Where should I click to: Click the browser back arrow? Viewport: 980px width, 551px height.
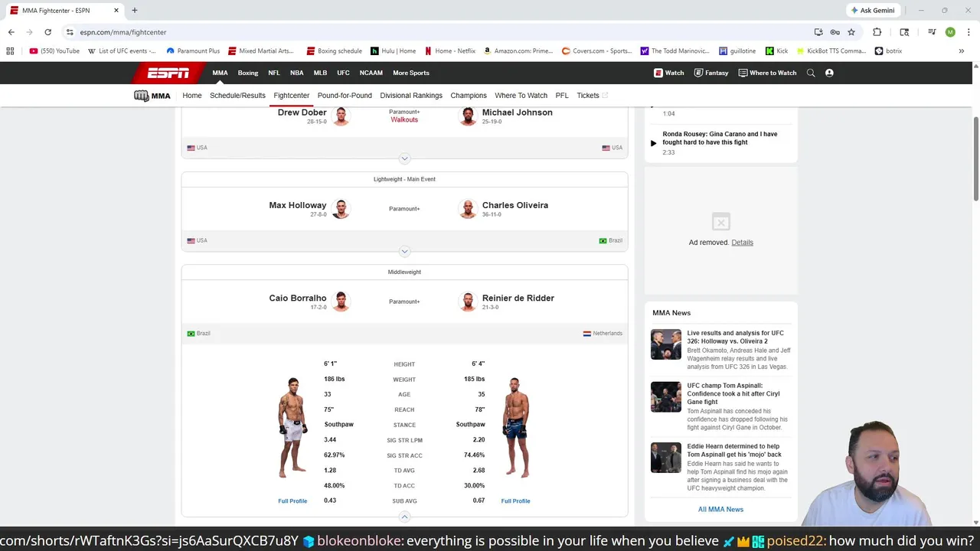point(11,32)
